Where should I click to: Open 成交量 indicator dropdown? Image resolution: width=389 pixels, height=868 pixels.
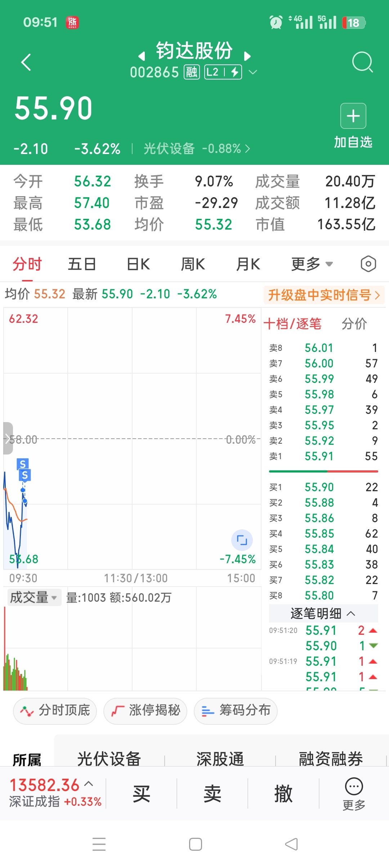point(34,597)
